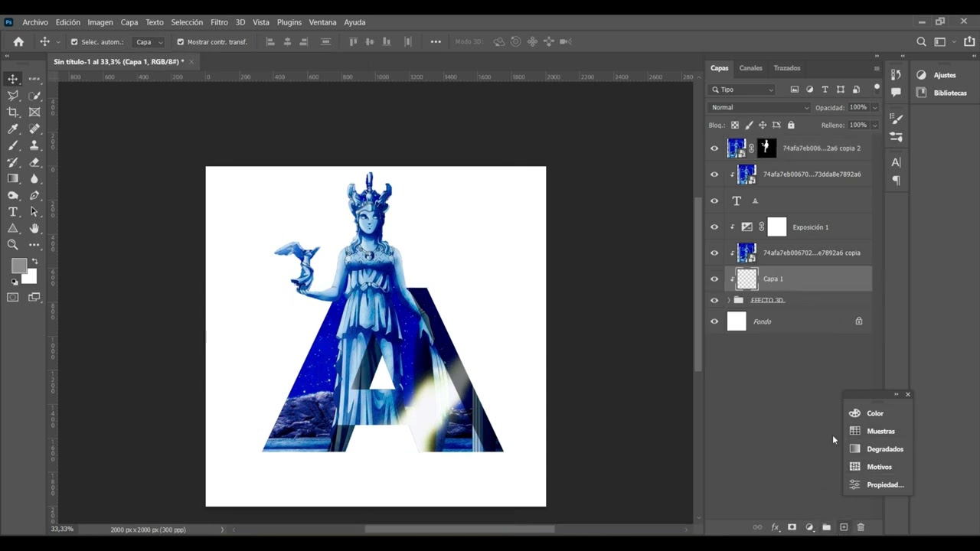Select the Zoom tool
980x551 pixels.
(x=13, y=245)
